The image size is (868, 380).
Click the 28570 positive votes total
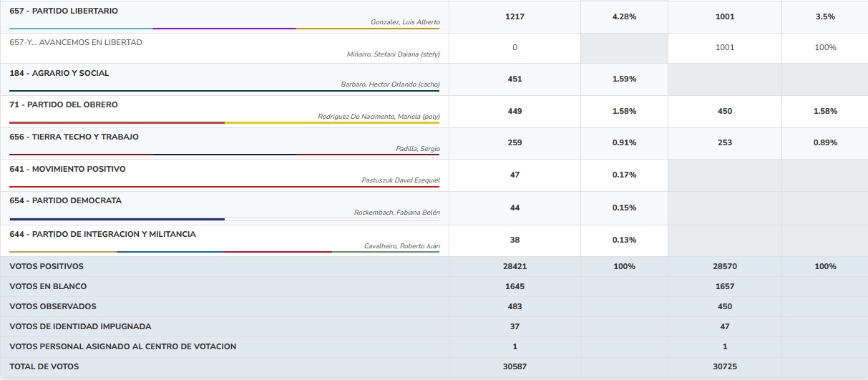(x=724, y=266)
